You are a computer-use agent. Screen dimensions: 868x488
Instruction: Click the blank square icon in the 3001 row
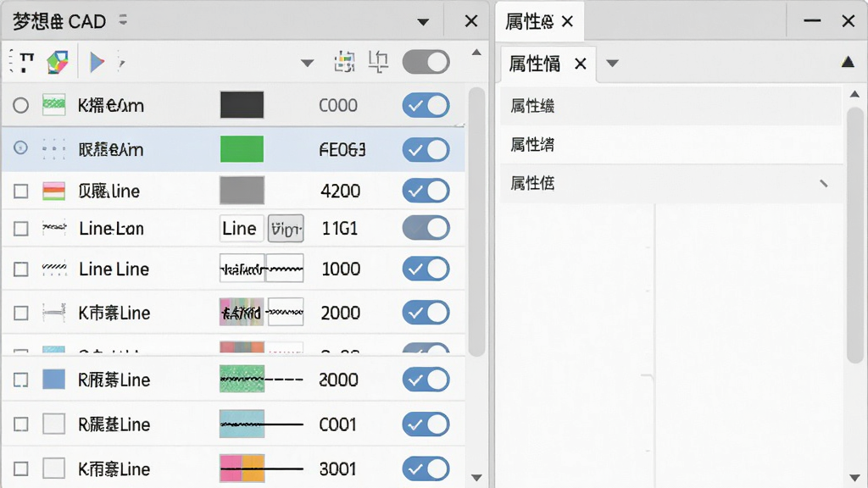click(x=53, y=468)
